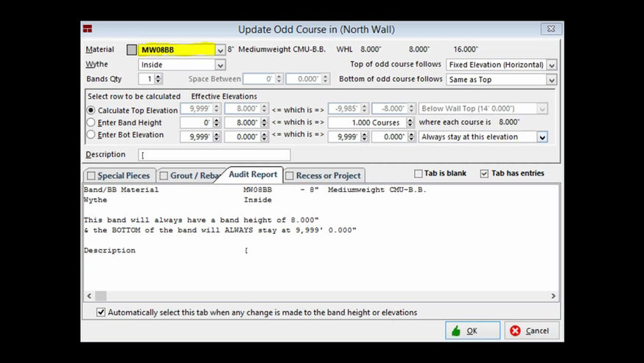Click the horizontal scrollbar thumb
Image resolution: width=644 pixels, height=363 pixels.
[x=101, y=296]
